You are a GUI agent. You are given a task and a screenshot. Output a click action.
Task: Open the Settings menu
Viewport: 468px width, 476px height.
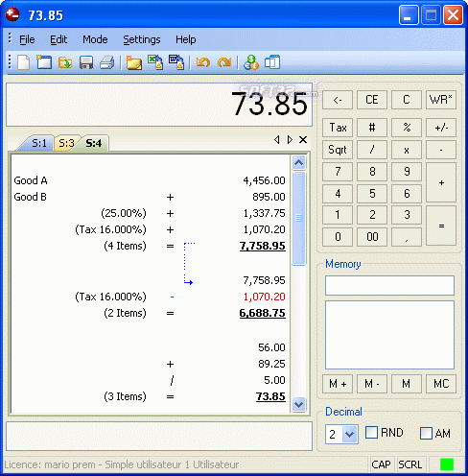142,39
